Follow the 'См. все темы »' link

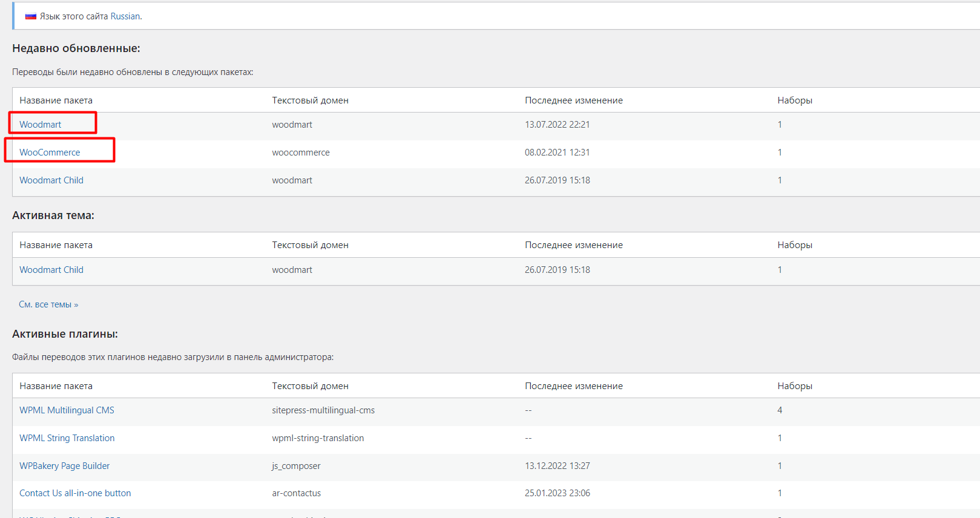click(48, 304)
